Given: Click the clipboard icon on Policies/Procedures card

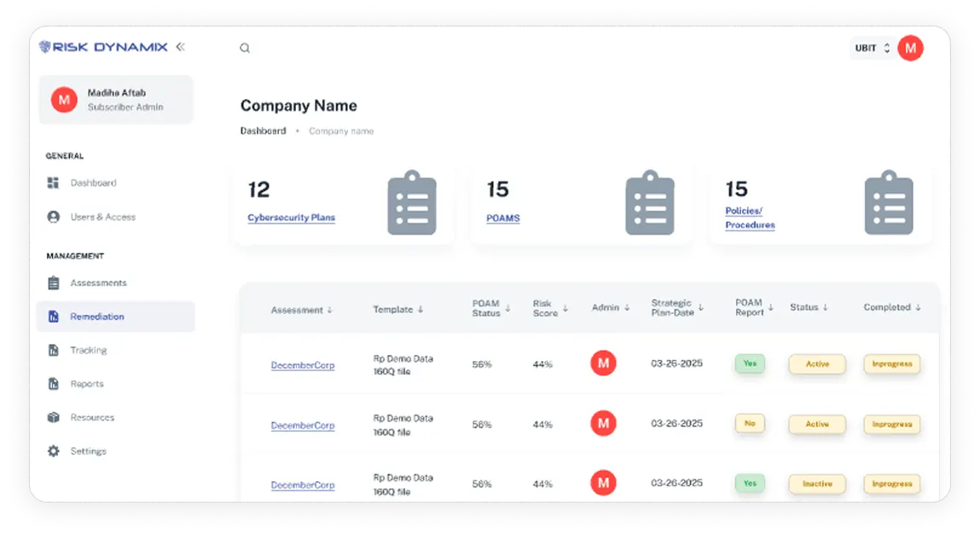Looking at the screenshot, I should (889, 202).
